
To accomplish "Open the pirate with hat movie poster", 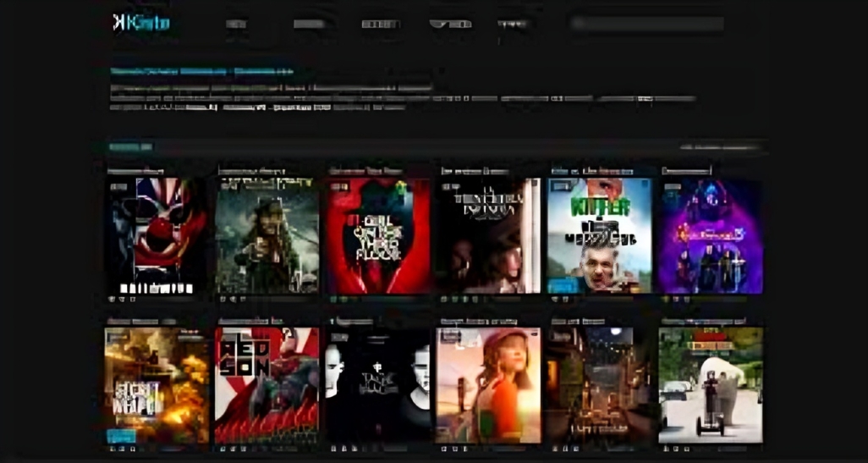I will 266,235.
